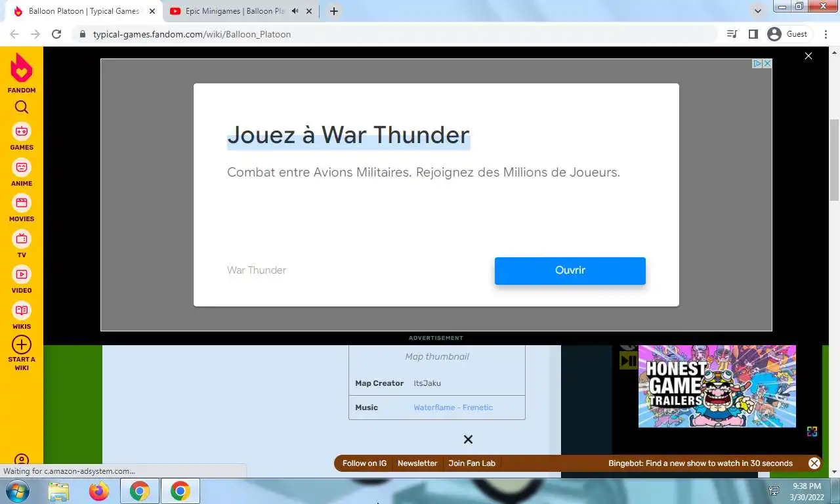Open the tab search dropdown arrow
The height and width of the screenshot is (504, 840).
click(x=759, y=11)
